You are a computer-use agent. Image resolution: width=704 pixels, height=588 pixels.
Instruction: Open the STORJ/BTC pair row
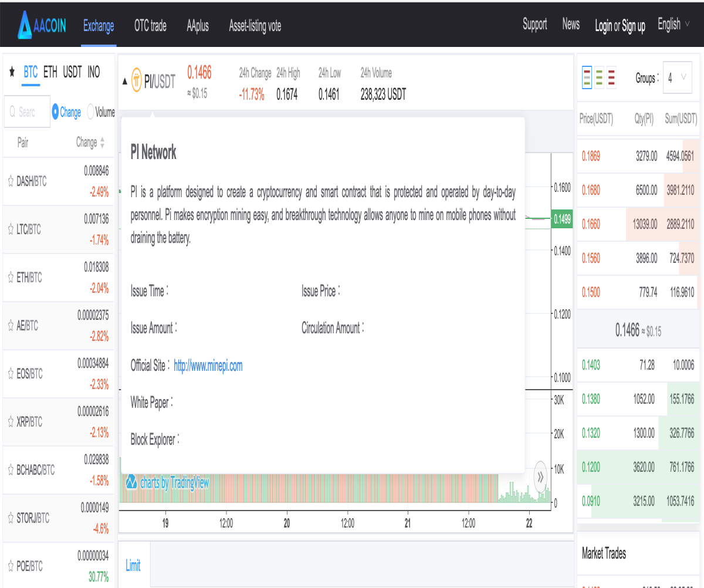pos(58,518)
